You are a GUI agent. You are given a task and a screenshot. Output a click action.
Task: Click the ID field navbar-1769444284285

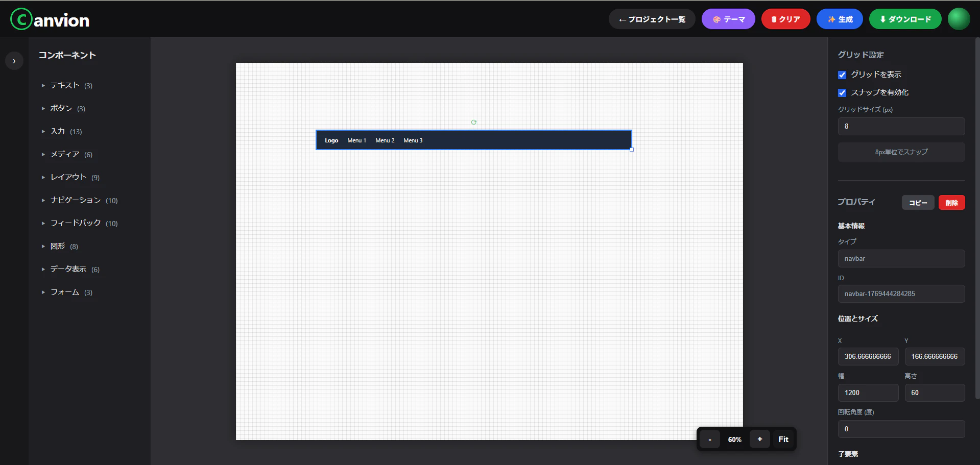click(901, 293)
